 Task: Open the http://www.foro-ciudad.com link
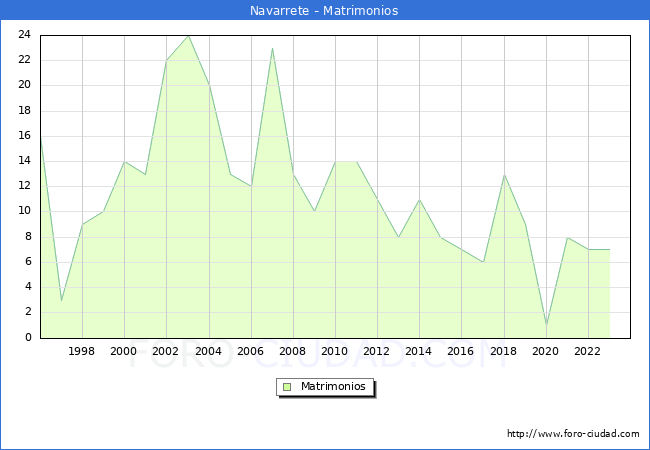(573, 434)
